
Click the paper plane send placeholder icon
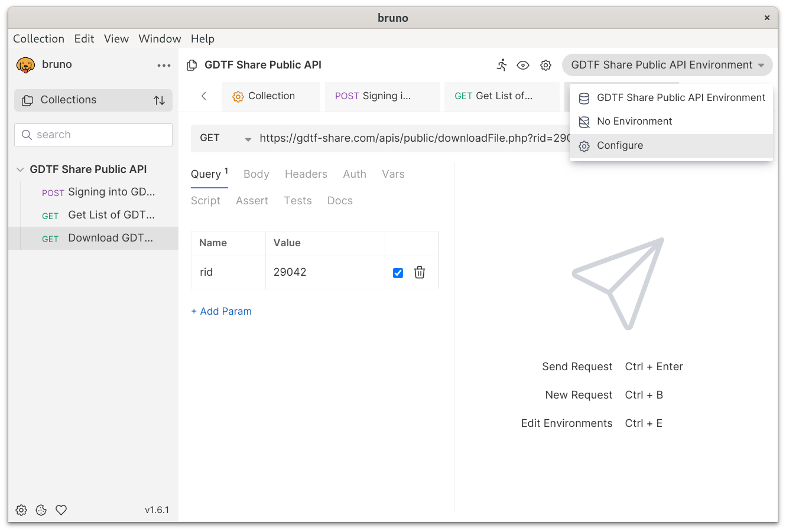pos(618,283)
